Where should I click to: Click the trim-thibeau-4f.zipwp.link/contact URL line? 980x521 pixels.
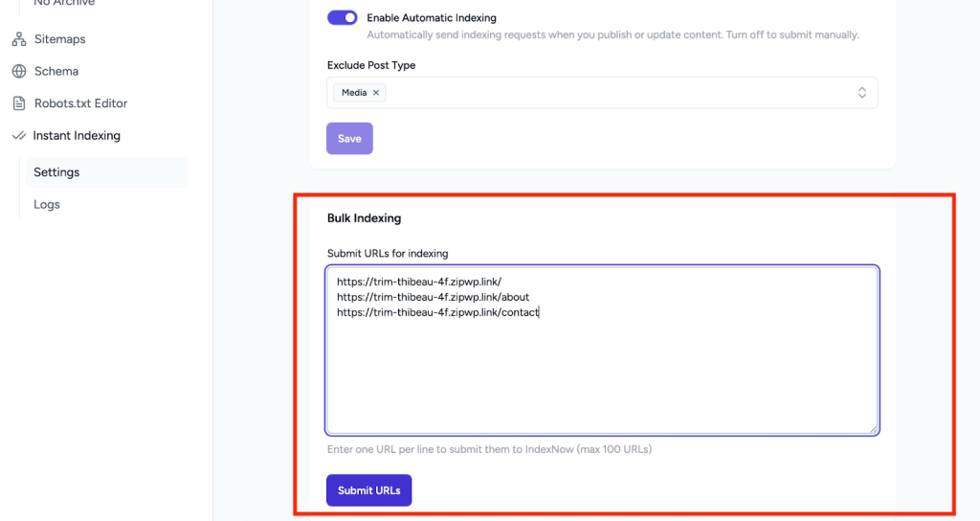437,312
